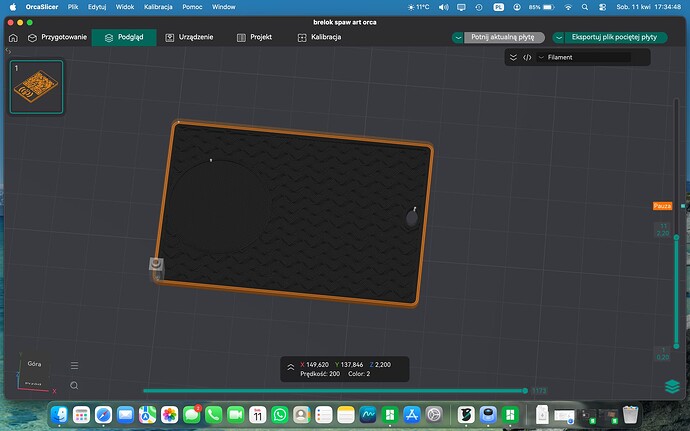
Task: Open the G-code view icon
Action: [527, 57]
